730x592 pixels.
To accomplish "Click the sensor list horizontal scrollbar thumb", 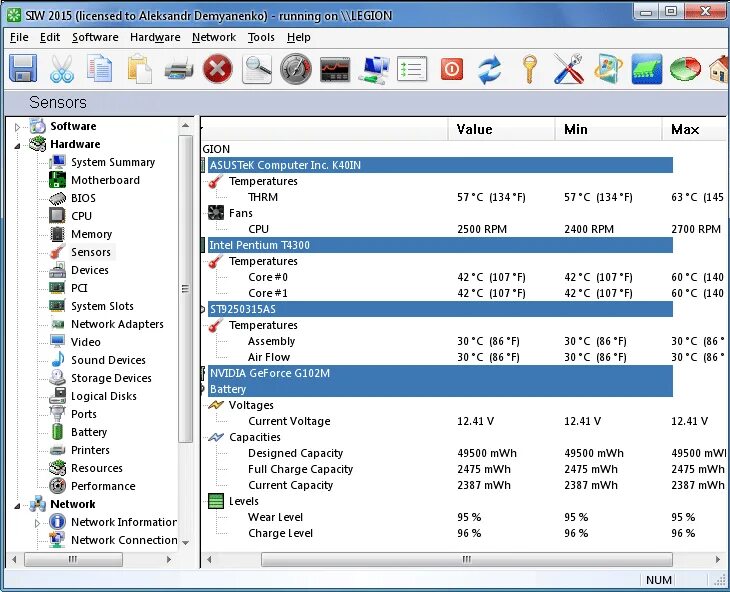I will tap(466, 559).
